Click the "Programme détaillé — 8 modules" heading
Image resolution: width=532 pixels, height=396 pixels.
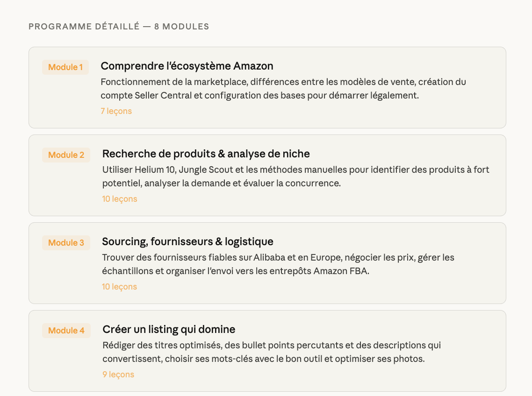(x=119, y=27)
